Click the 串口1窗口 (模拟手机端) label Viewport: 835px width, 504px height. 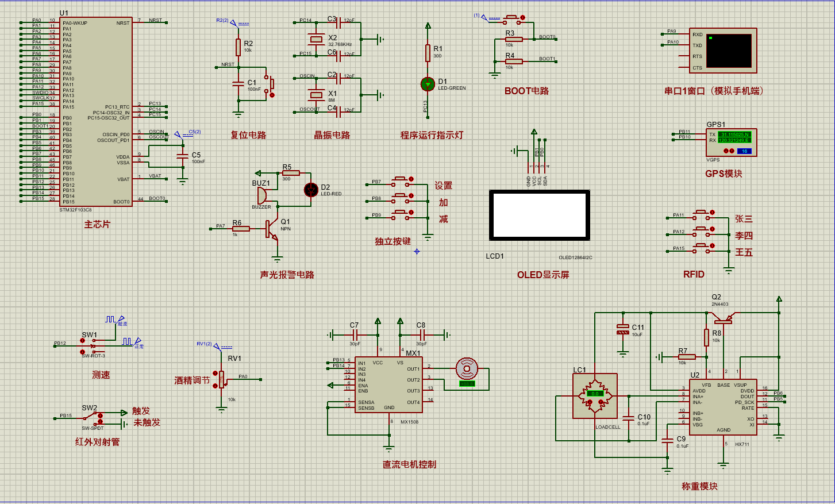coord(714,91)
